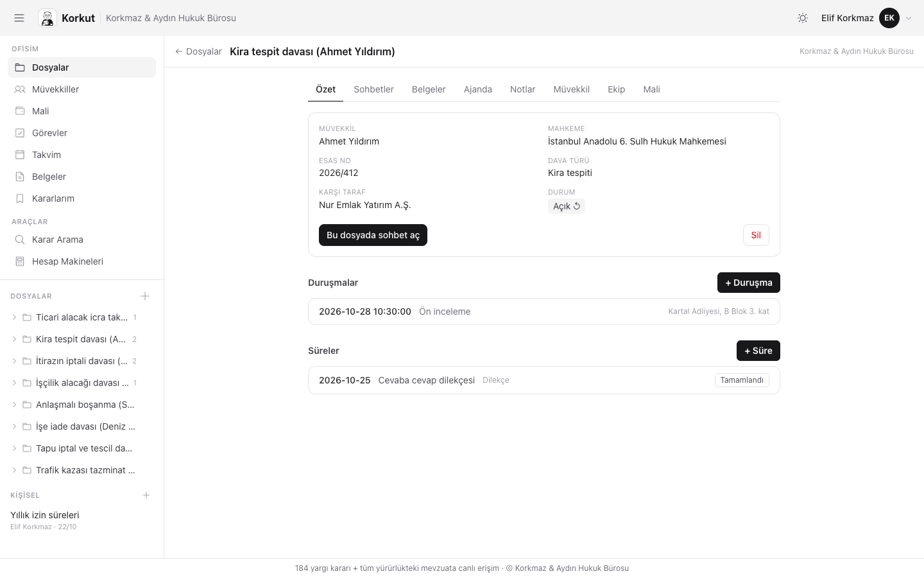Add a new item in Kişisel section
Viewport: 924px width, 578px height.
click(146, 495)
